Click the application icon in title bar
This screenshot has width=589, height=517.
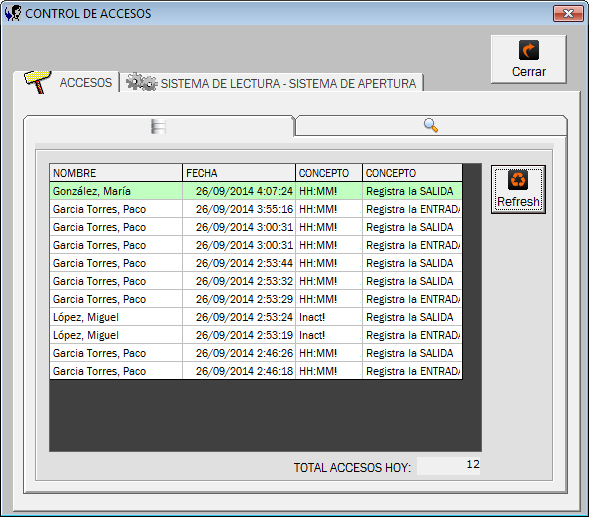click(x=13, y=13)
